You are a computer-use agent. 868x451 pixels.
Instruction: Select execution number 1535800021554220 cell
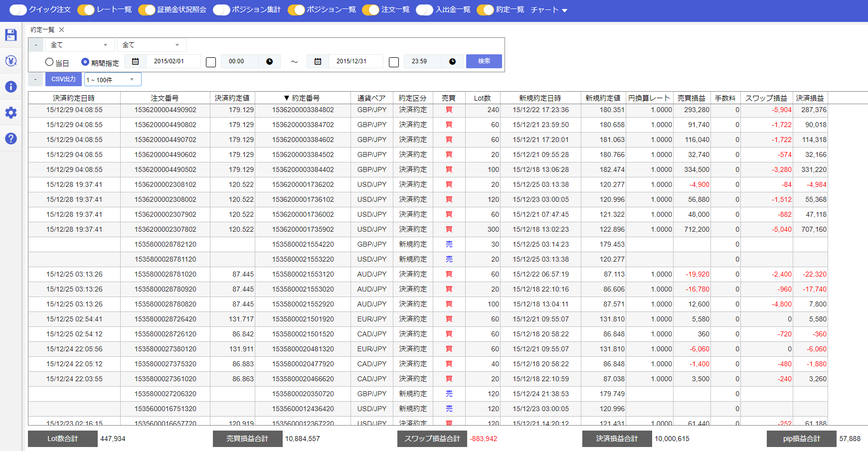pos(303,244)
